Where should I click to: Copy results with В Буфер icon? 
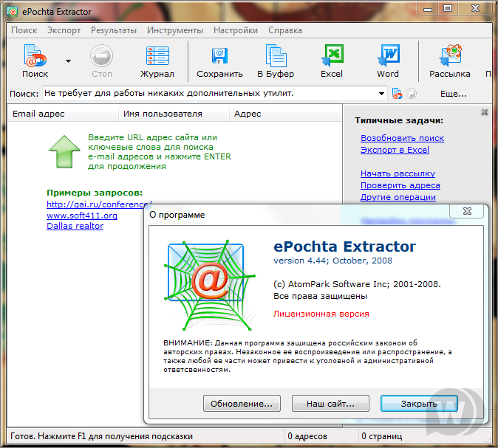pyautogui.click(x=276, y=61)
